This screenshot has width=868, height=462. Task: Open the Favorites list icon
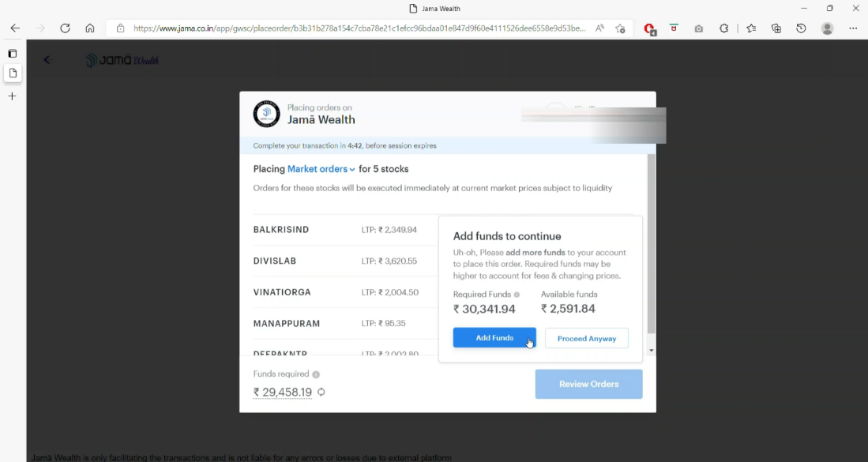[751, 28]
